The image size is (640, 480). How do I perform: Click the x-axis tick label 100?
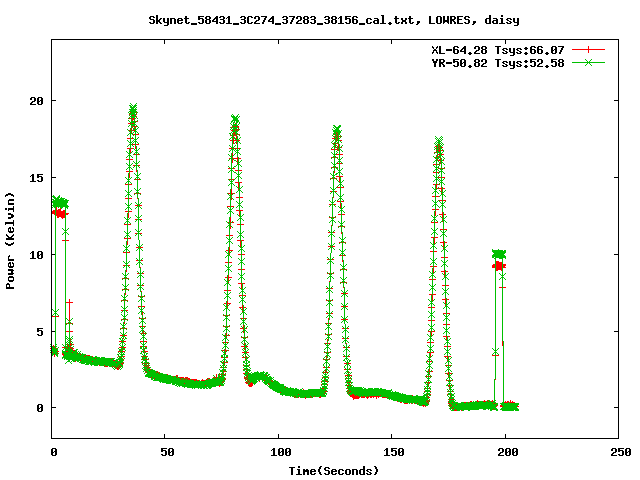[280, 452]
